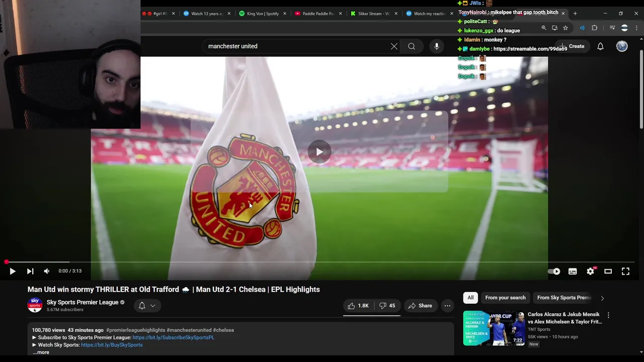This screenshot has width=644, height=362.
Task: Clear the search text with X
Action: pos(394,46)
